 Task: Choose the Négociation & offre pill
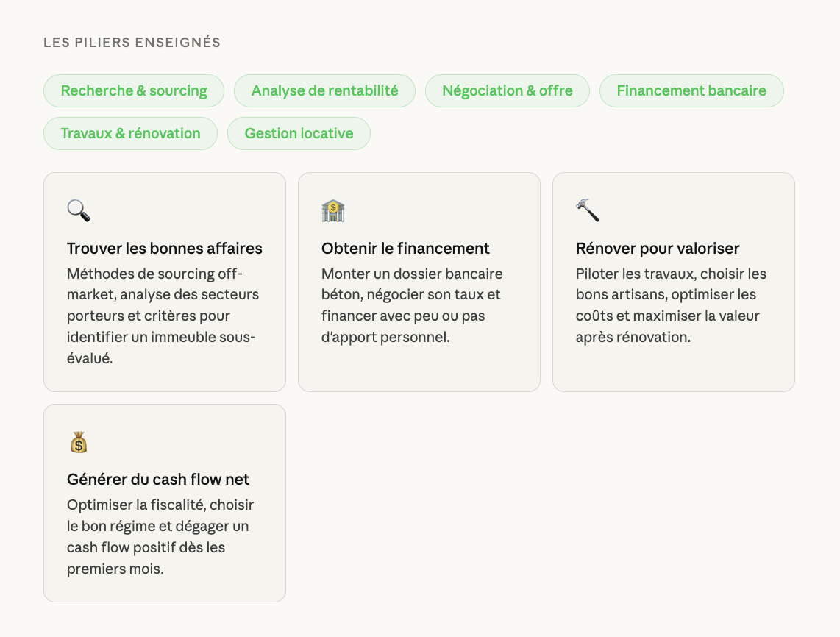click(508, 91)
